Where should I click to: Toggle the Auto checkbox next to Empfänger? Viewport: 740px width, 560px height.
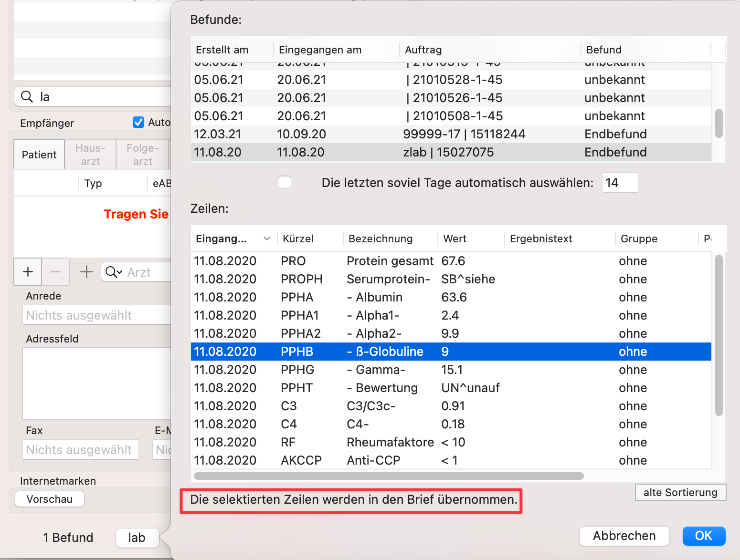[x=138, y=122]
